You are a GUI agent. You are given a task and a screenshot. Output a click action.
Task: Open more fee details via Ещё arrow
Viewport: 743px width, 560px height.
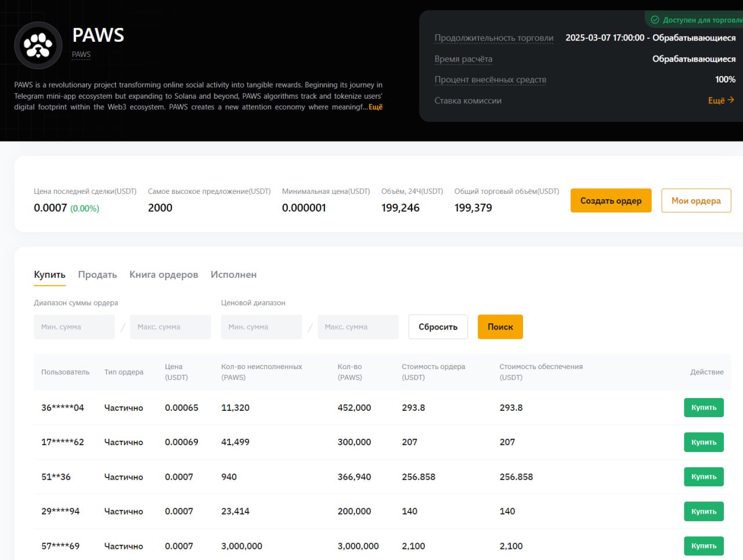pos(721,100)
